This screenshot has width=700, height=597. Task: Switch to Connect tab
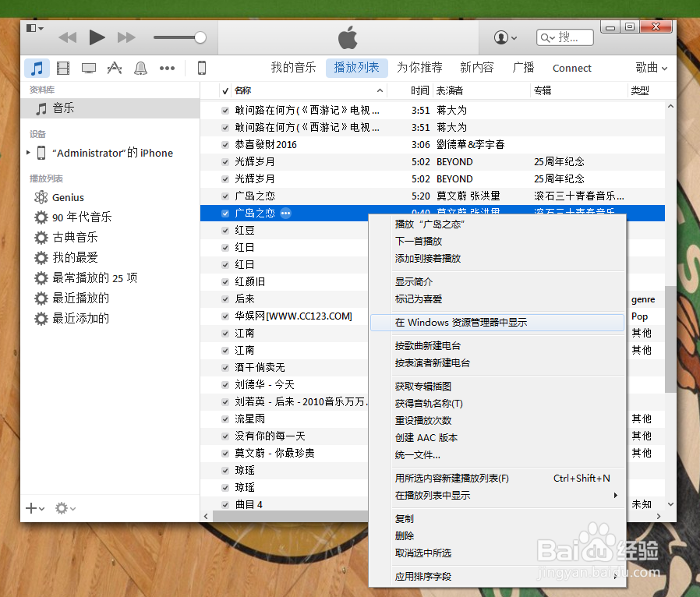tap(572, 69)
